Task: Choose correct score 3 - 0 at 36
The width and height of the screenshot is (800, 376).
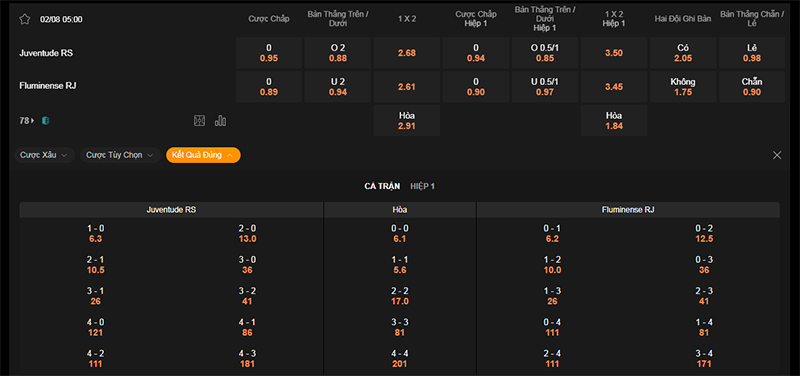Action: click(247, 265)
